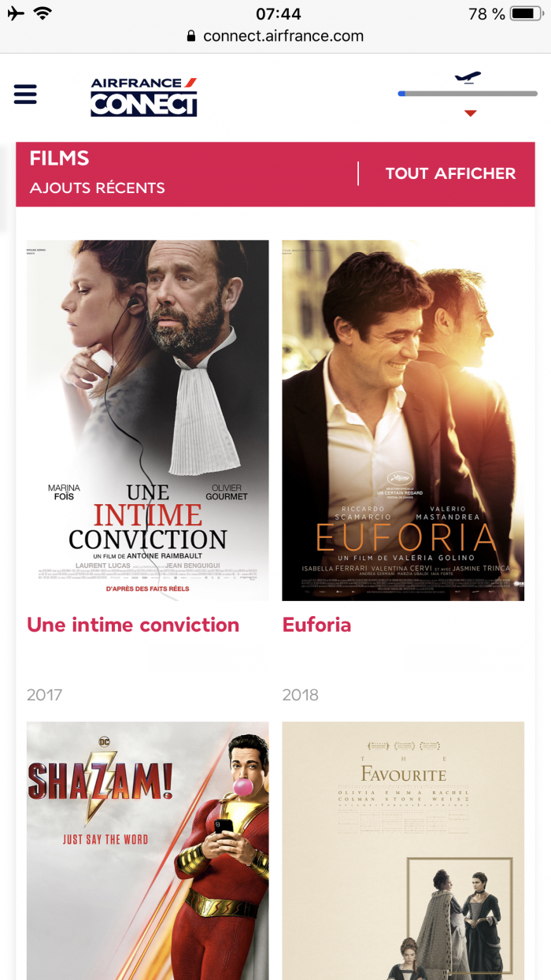This screenshot has width=551, height=980.
Task: Tap the AJOUTS RÉCENTS subtitle
Action: [98, 188]
